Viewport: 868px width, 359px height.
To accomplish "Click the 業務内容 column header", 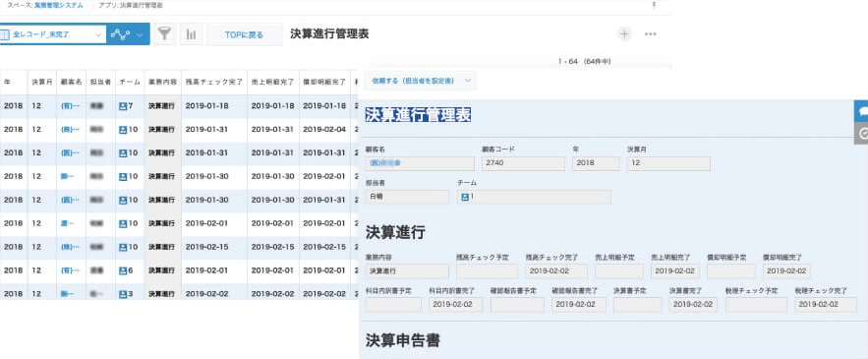I will click(x=162, y=82).
